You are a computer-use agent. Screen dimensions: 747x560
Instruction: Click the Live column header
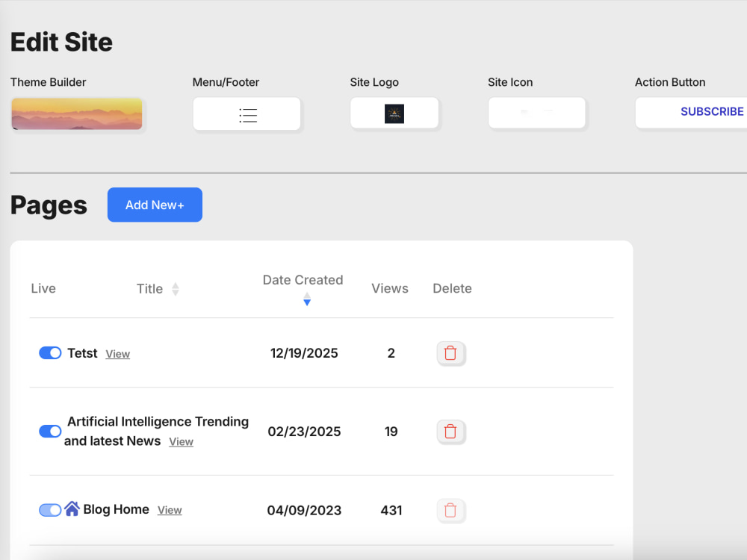pyautogui.click(x=43, y=288)
